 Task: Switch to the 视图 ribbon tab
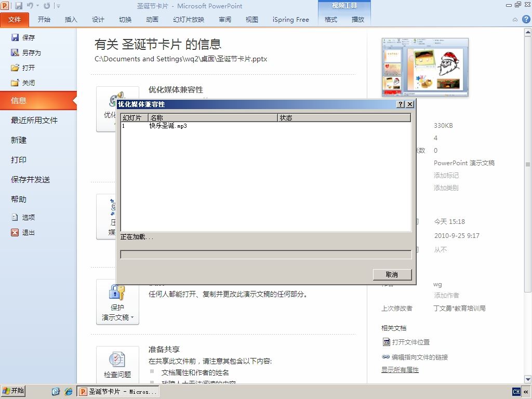tap(252, 20)
